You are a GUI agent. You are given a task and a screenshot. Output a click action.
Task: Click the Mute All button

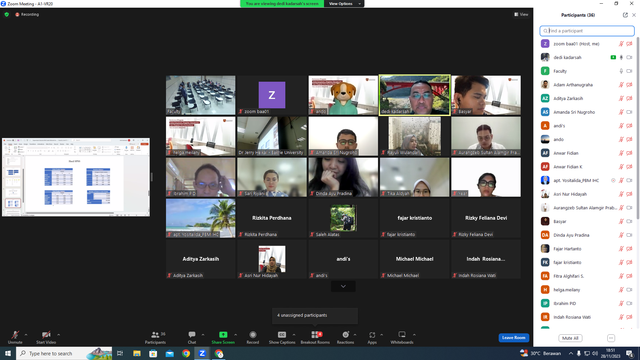[570, 338]
